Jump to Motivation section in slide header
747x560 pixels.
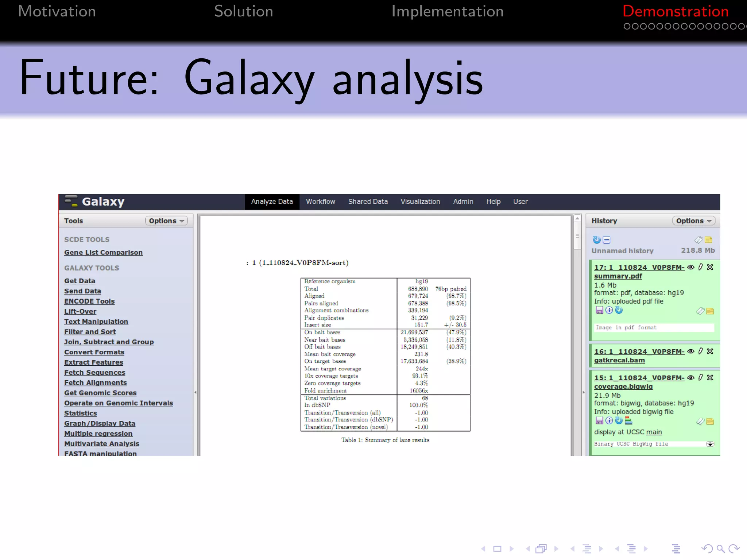[57, 11]
